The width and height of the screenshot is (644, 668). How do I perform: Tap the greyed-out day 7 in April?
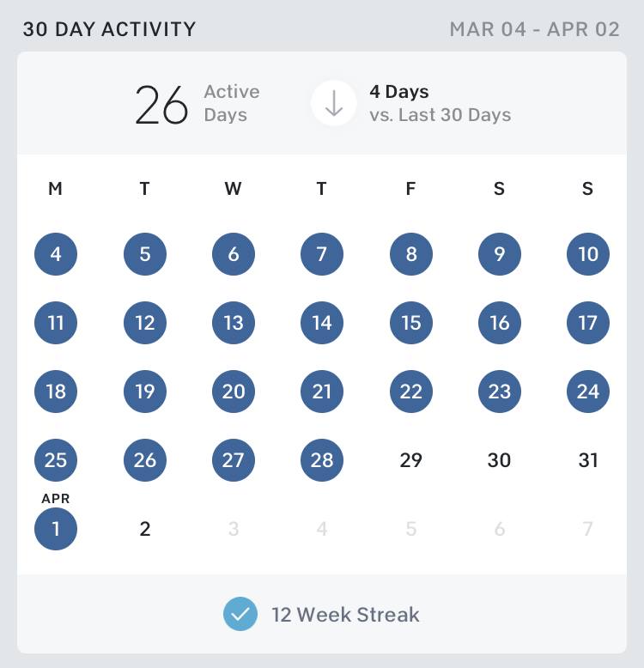coord(588,529)
